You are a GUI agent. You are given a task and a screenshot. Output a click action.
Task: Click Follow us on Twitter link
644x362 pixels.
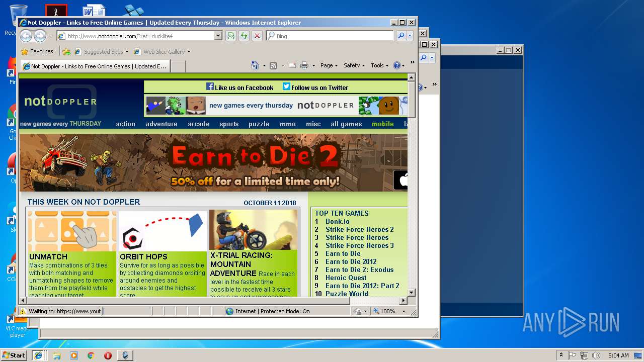point(319,87)
